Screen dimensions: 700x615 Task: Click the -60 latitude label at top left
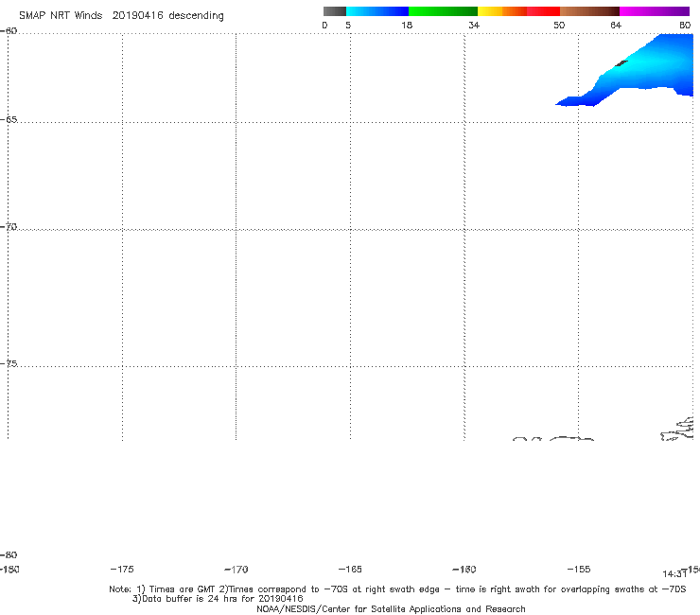pos(9,31)
